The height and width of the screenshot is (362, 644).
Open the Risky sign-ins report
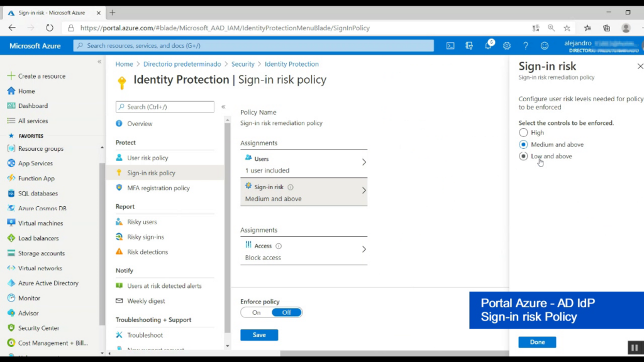[x=145, y=237]
